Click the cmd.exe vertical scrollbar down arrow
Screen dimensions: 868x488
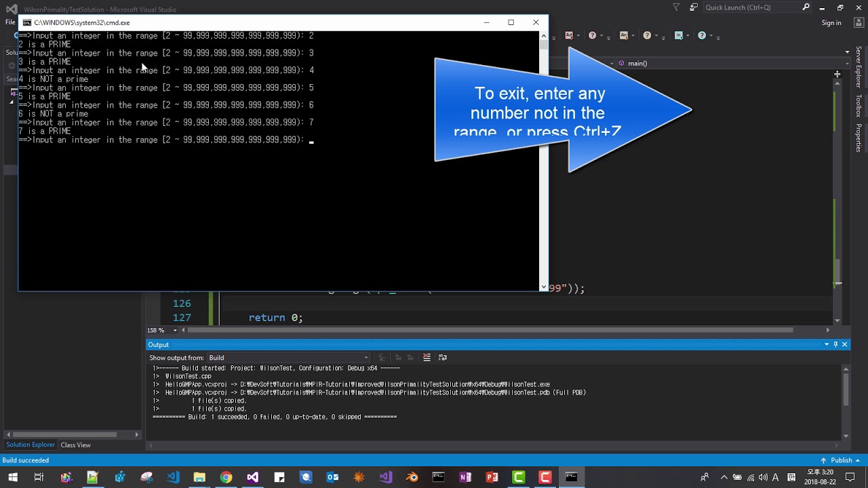543,287
